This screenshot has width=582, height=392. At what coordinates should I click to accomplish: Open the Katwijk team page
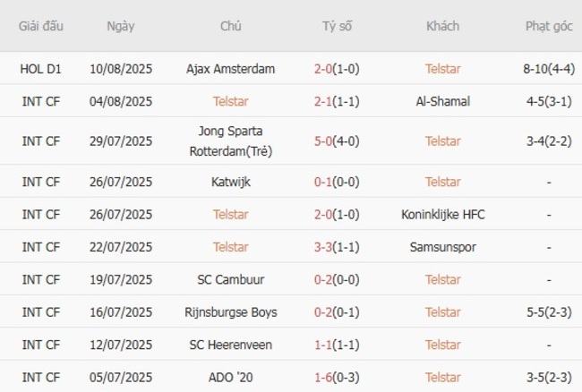pyautogui.click(x=231, y=182)
